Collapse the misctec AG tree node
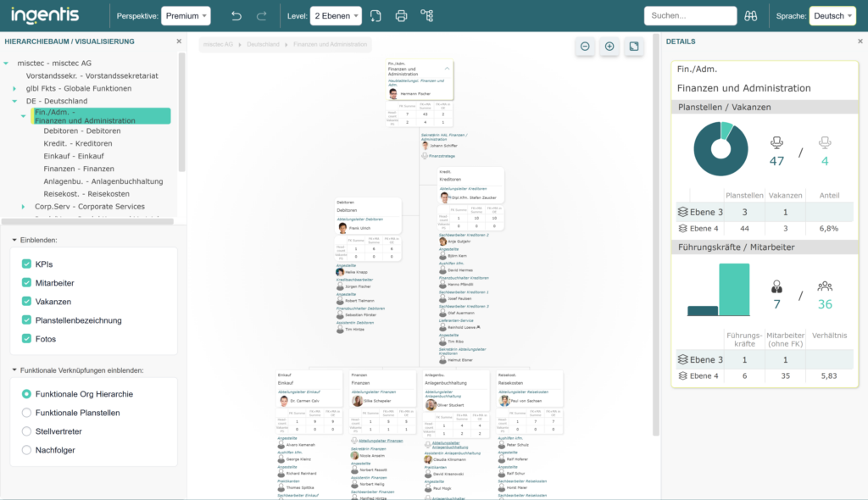Viewport: 868px width, 500px height. point(6,63)
